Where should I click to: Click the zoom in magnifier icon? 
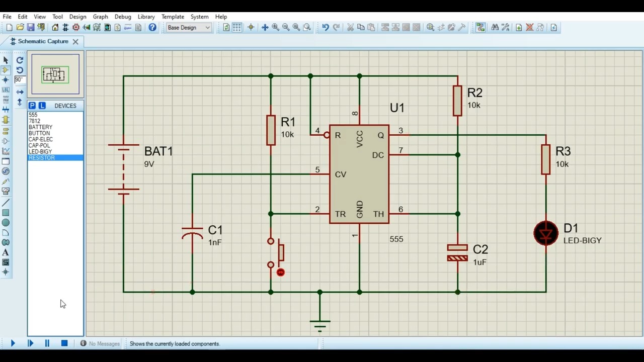275,28
